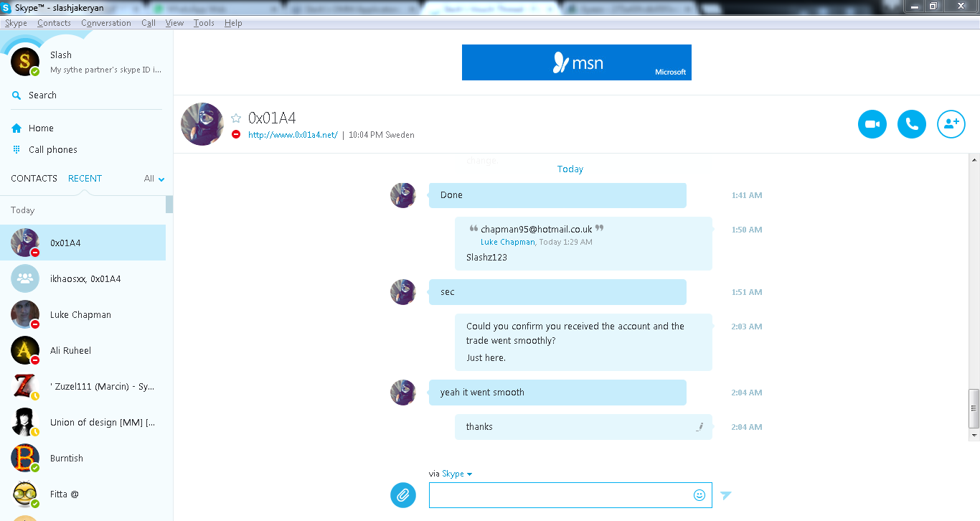The image size is (980, 521).
Task: Open the http://www.0x01a4.net/ link
Action: coord(293,135)
